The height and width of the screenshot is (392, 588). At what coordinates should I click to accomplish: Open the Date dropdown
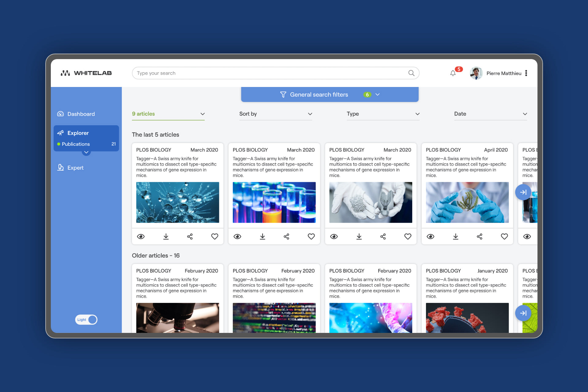pyautogui.click(x=491, y=114)
